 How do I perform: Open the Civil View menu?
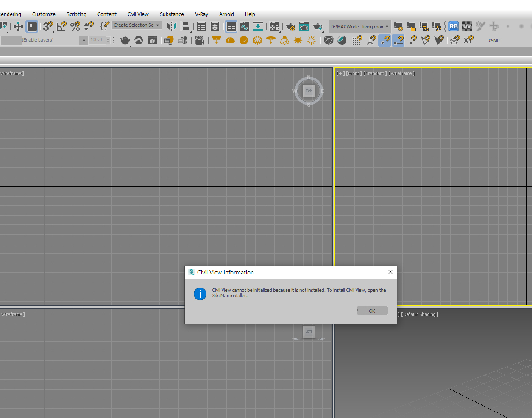tap(138, 14)
